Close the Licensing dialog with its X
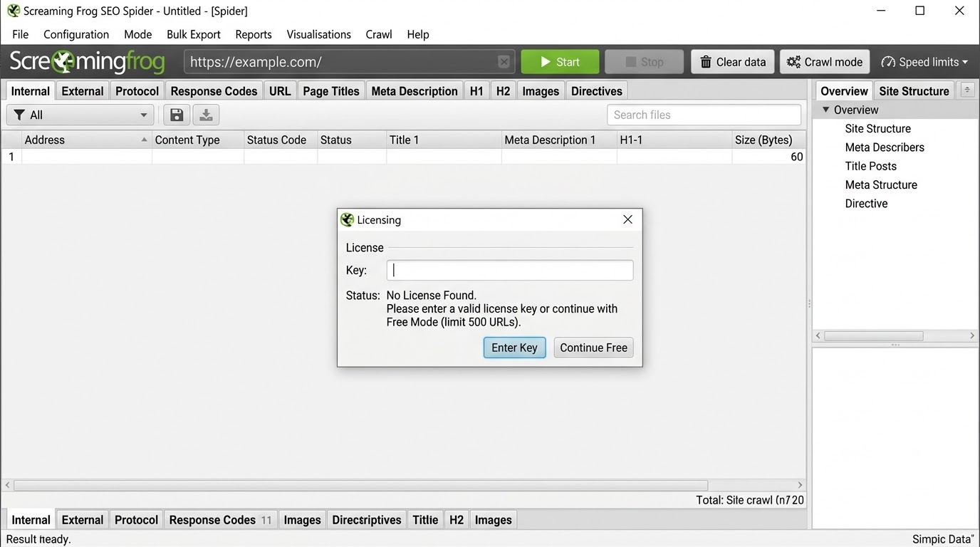This screenshot has height=547, width=980. pos(627,219)
